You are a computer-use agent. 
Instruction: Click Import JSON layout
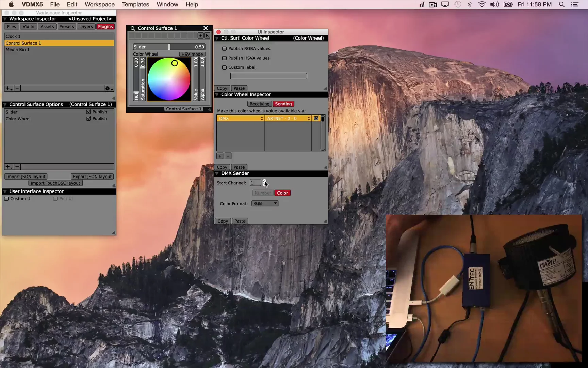[x=26, y=177]
